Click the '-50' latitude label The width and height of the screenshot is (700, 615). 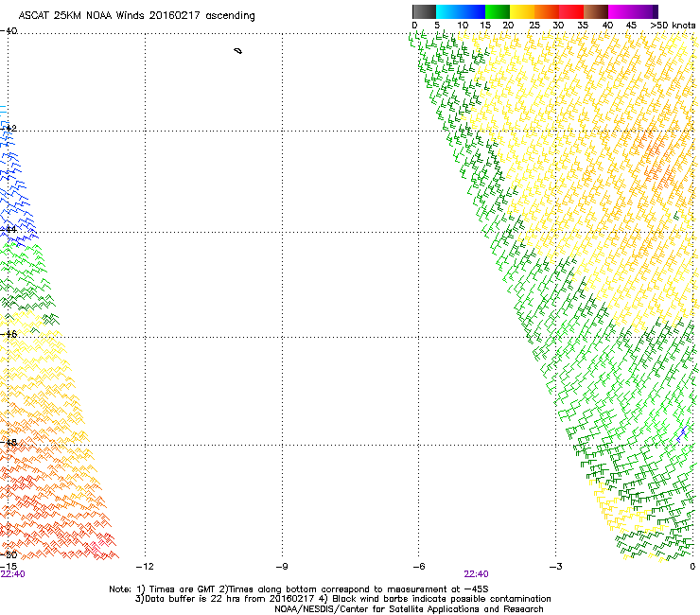click(9, 554)
